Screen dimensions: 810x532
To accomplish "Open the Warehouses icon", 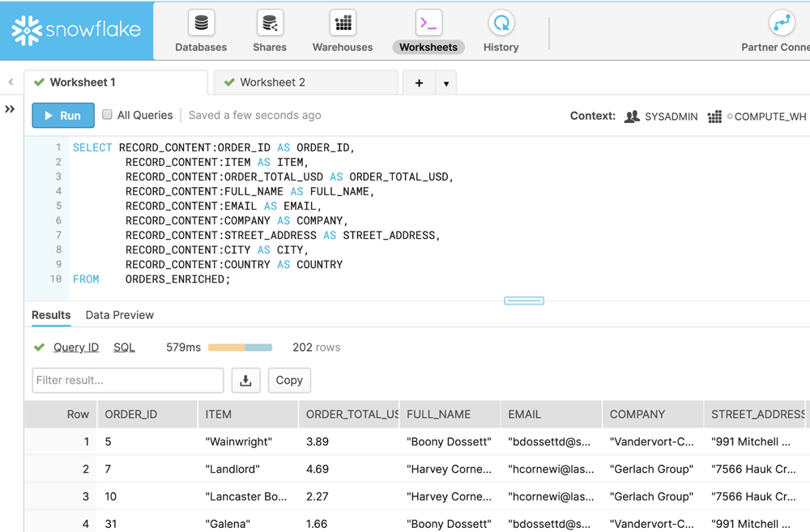I will [x=343, y=23].
